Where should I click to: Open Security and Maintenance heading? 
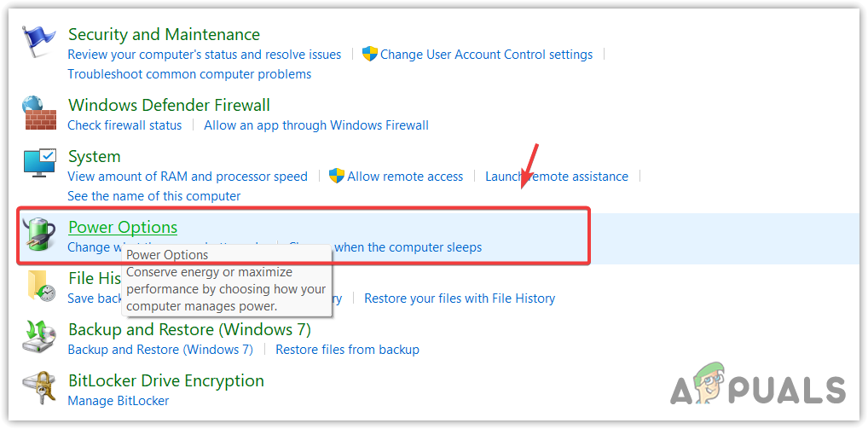tap(164, 35)
